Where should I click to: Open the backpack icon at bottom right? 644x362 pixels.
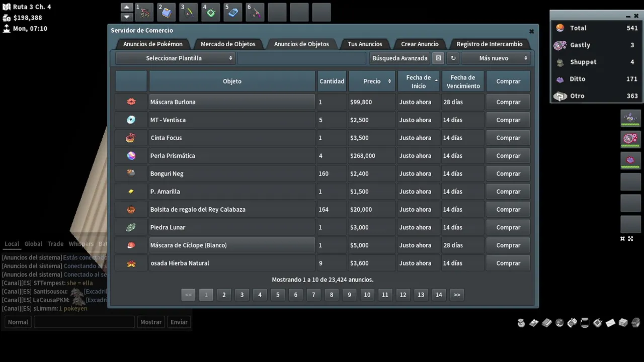point(636,323)
